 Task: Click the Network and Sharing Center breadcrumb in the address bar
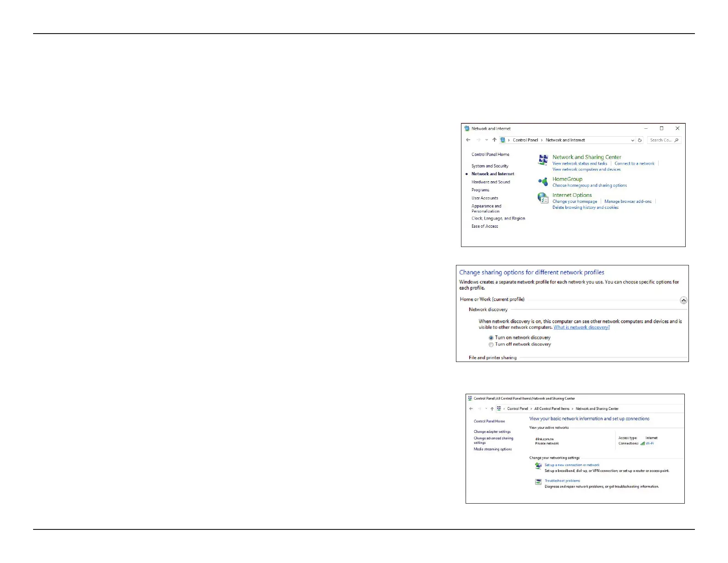click(597, 408)
